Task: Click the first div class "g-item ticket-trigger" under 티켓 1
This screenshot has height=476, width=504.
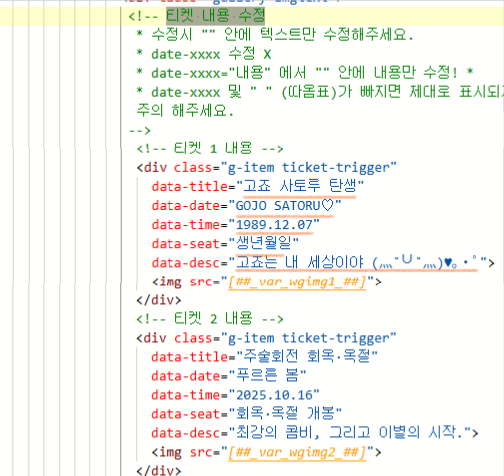Action: [x=266, y=167]
